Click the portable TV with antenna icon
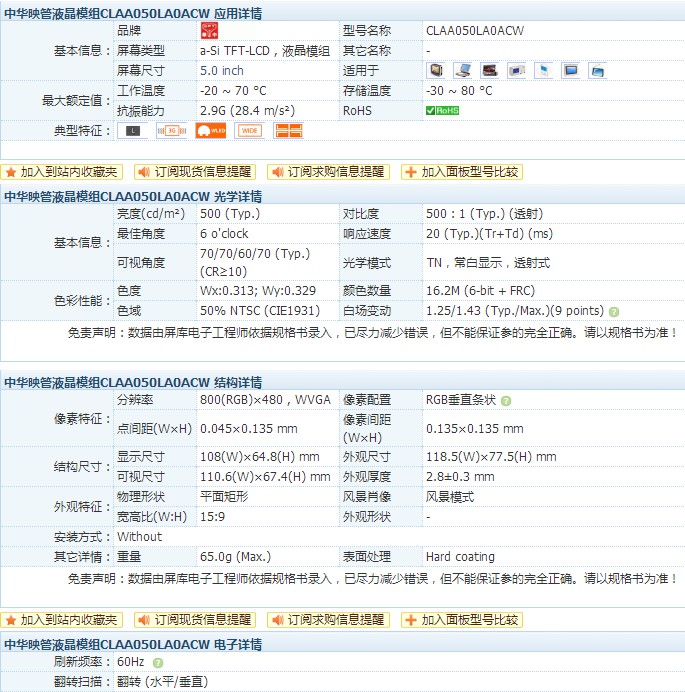 point(597,71)
